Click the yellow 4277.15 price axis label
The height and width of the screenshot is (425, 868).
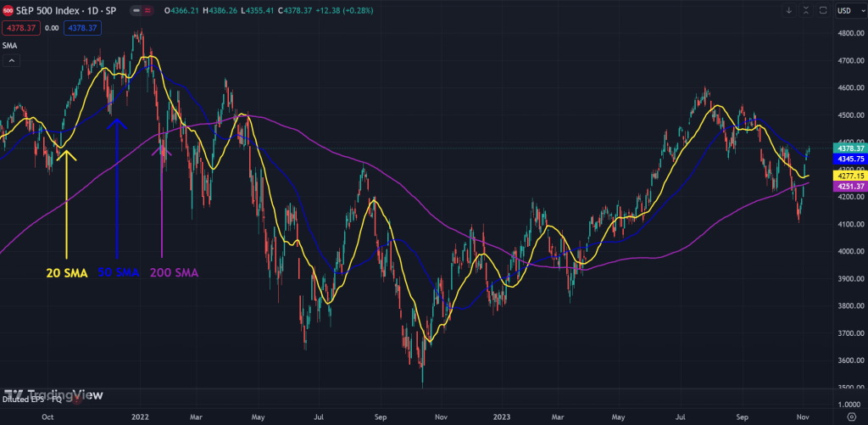[850, 176]
